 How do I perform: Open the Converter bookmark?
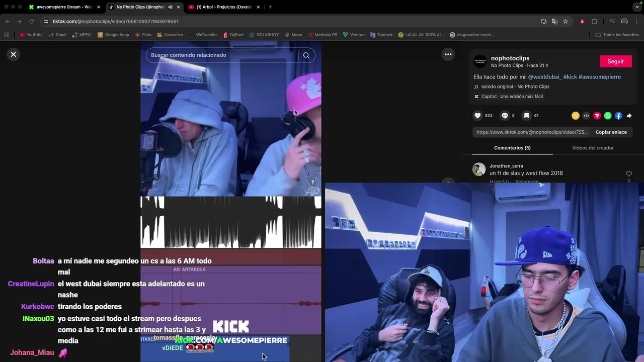click(170, 35)
